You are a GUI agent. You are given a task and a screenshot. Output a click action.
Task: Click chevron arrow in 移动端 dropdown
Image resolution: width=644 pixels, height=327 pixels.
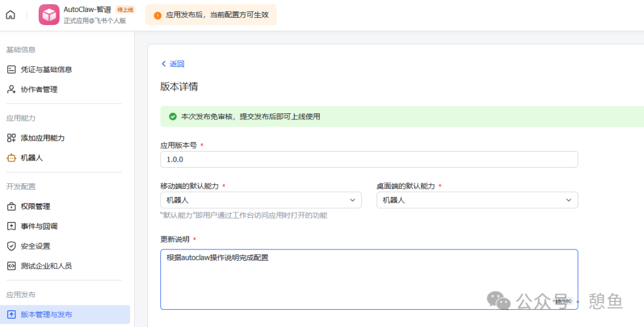click(352, 200)
